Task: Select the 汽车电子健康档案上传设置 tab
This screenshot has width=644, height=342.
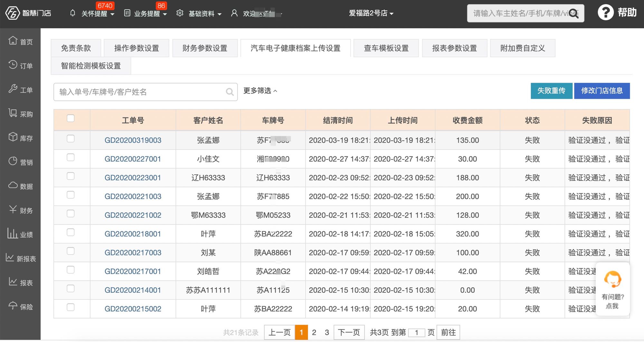Action: tap(296, 48)
